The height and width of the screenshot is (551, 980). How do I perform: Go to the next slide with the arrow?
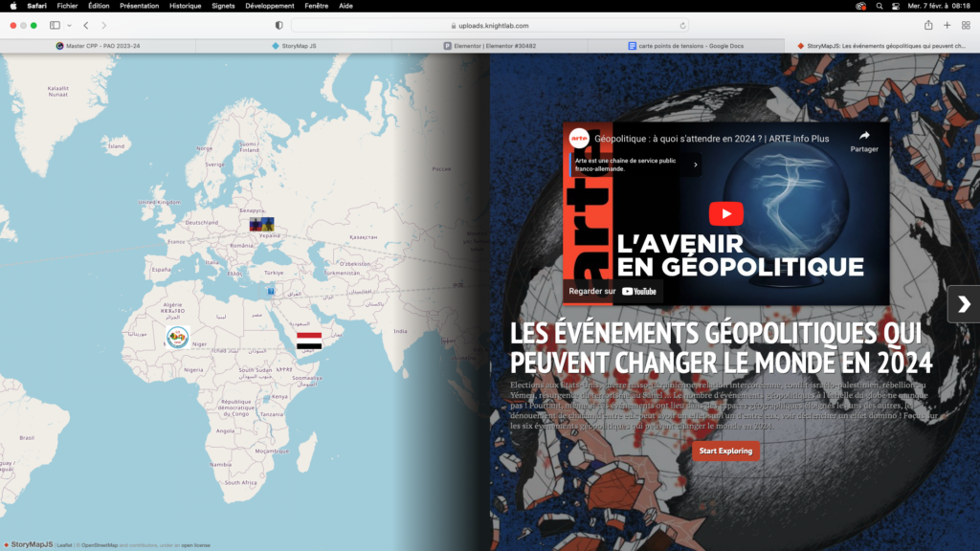pos(964,304)
